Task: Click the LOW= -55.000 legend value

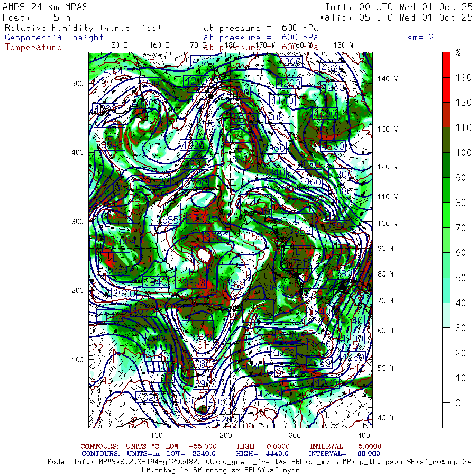Action: coord(191,446)
